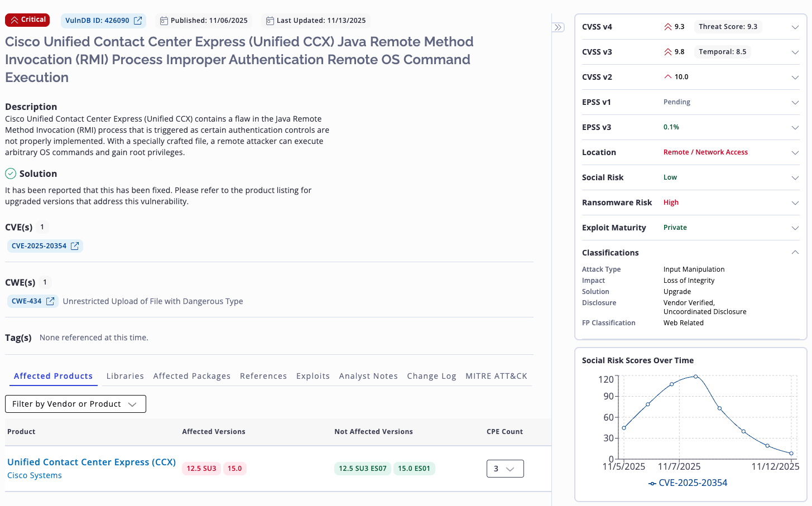
Task: Switch to the Exploits tab
Action: [313, 376]
